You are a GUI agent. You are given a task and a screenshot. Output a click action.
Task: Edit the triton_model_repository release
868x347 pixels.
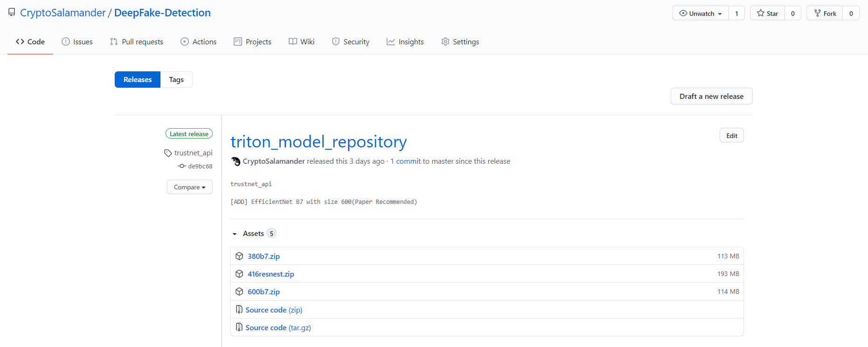(732, 135)
